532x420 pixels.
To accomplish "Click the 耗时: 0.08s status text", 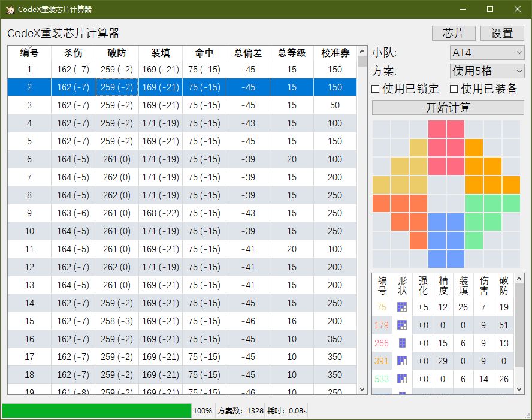I will tap(287, 411).
